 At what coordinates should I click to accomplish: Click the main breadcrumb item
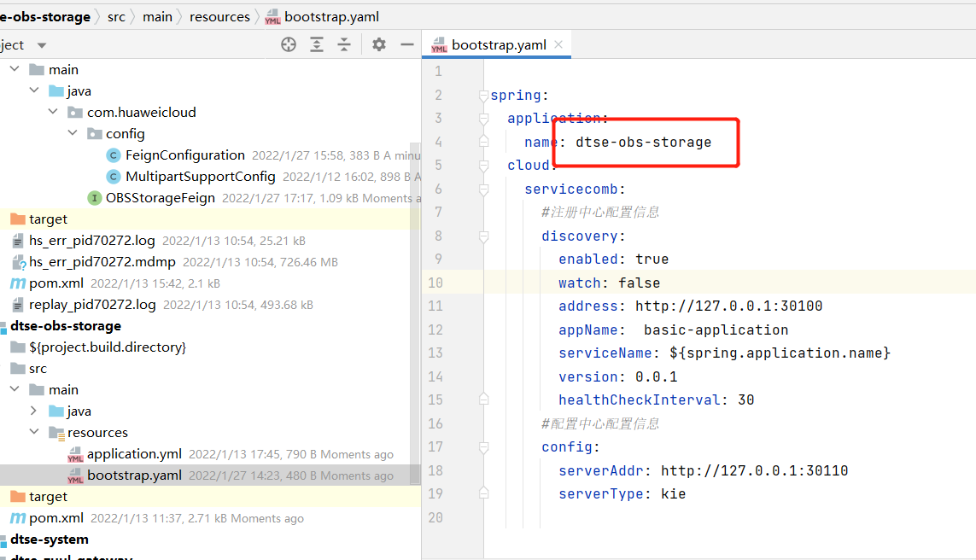coord(157,17)
